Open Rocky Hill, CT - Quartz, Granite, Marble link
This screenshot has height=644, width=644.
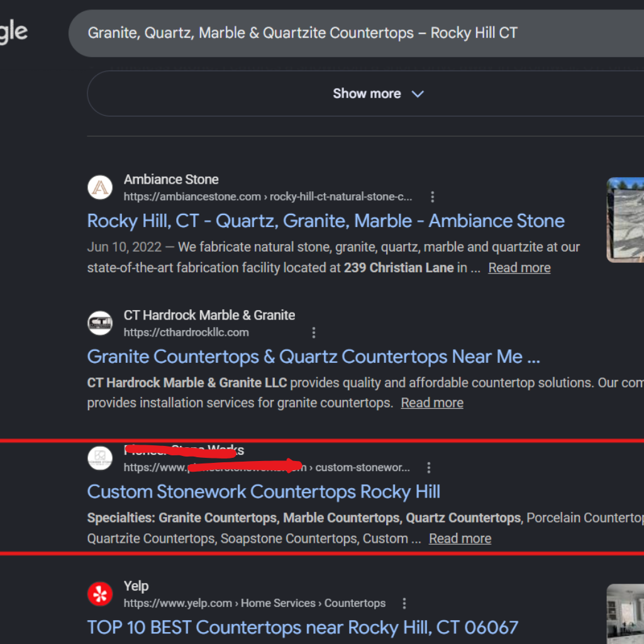coord(326,221)
